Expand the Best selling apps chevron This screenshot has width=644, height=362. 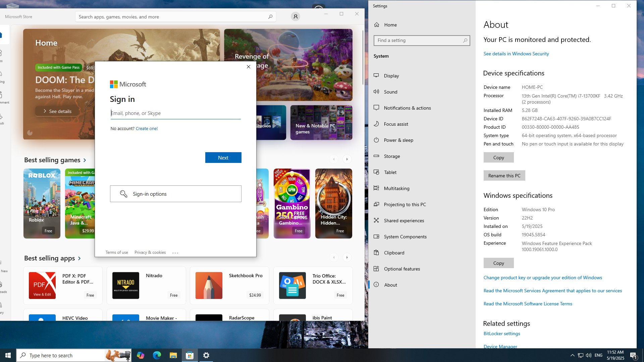pos(79,258)
